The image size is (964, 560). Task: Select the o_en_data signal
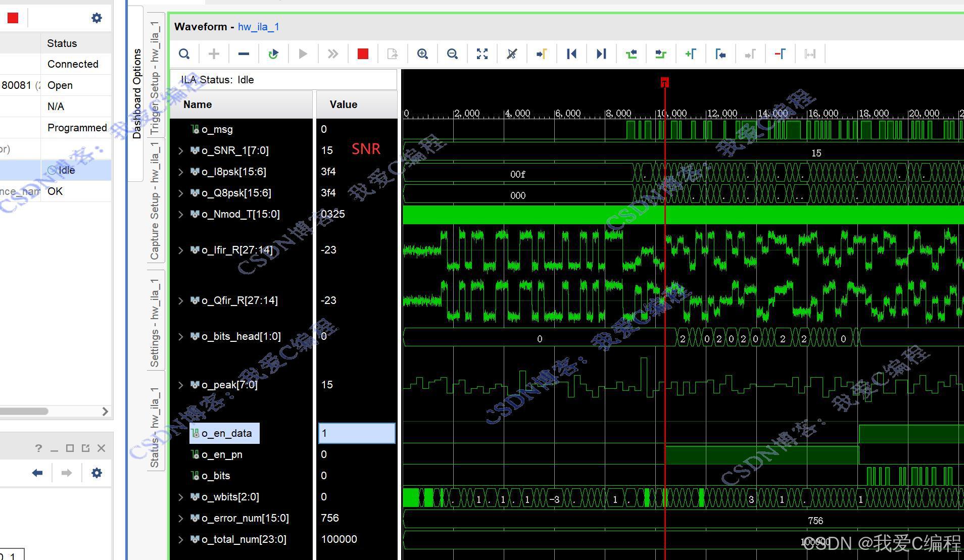pyautogui.click(x=224, y=433)
